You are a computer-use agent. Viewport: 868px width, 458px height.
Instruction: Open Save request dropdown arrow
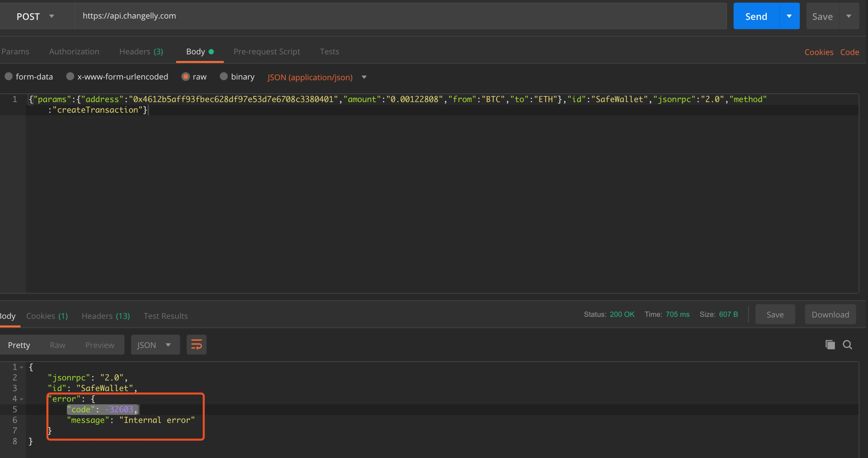[849, 16]
